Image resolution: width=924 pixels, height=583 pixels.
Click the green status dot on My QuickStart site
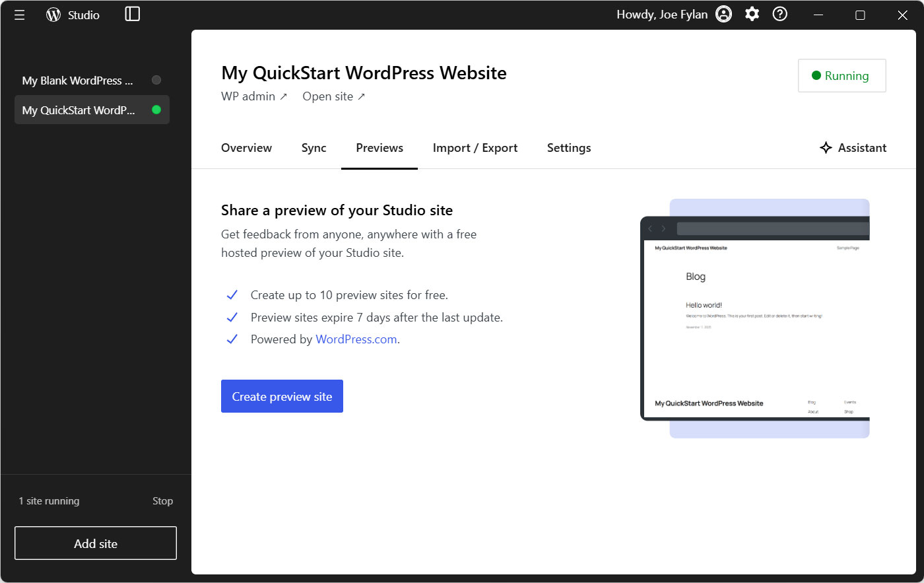tap(156, 110)
